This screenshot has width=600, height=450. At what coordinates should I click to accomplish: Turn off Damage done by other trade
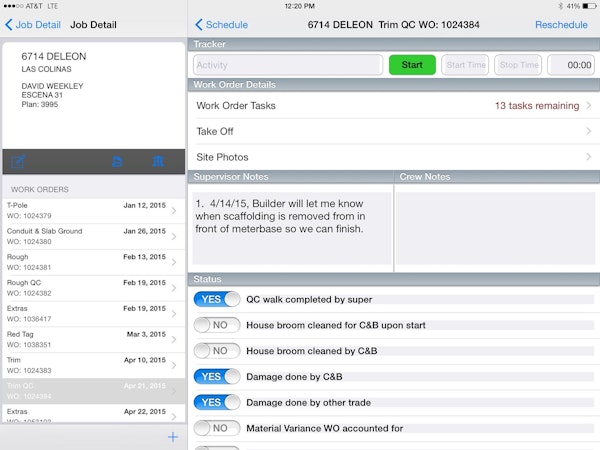click(x=217, y=402)
